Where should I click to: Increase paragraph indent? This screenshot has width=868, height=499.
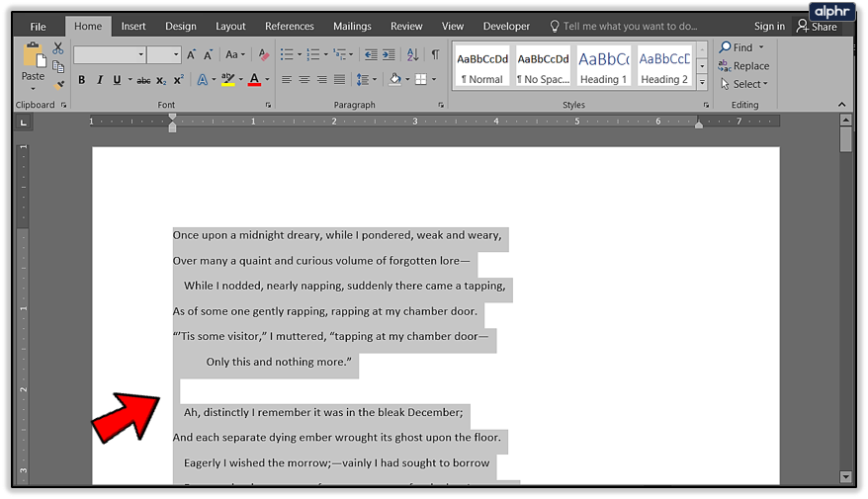pyautogui.click(x=390, y=55)
